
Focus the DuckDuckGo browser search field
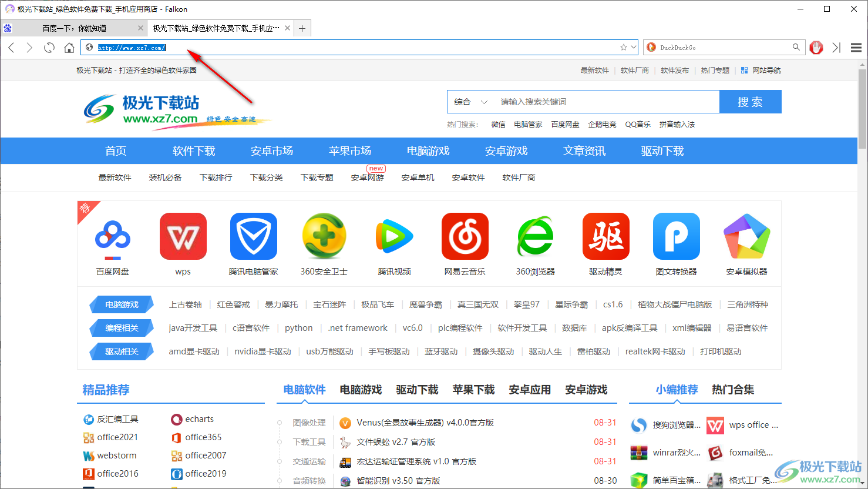(x=724, y=48)
